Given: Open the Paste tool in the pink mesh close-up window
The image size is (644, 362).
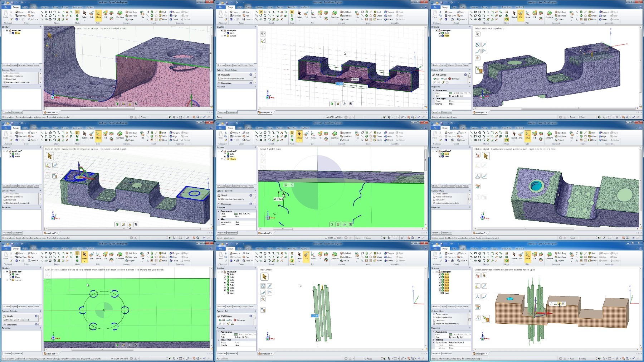Looking at the screenshot, I should (x=5, y=14).
